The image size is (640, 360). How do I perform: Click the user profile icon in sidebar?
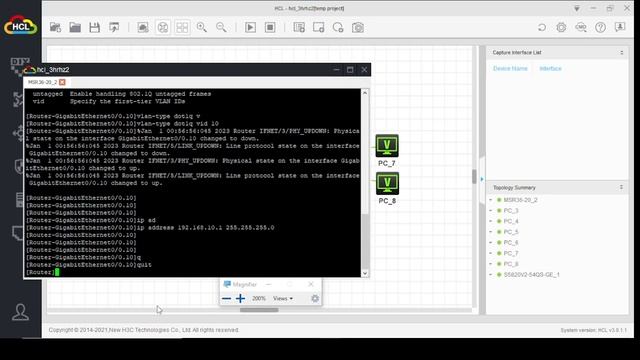[x=20, y=312]
